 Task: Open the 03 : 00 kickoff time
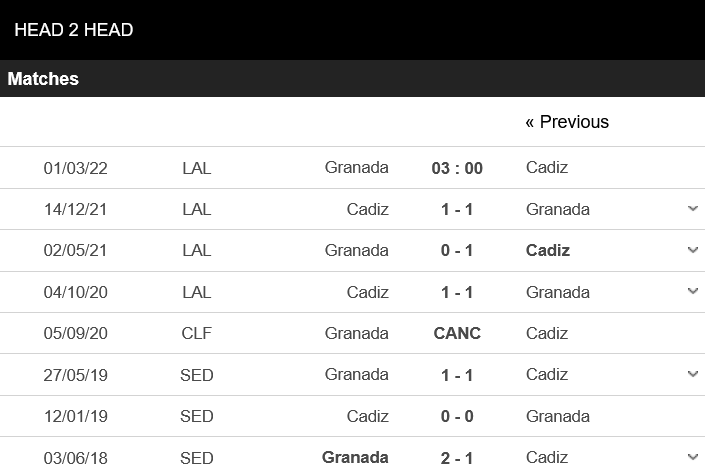pos(457,168)
